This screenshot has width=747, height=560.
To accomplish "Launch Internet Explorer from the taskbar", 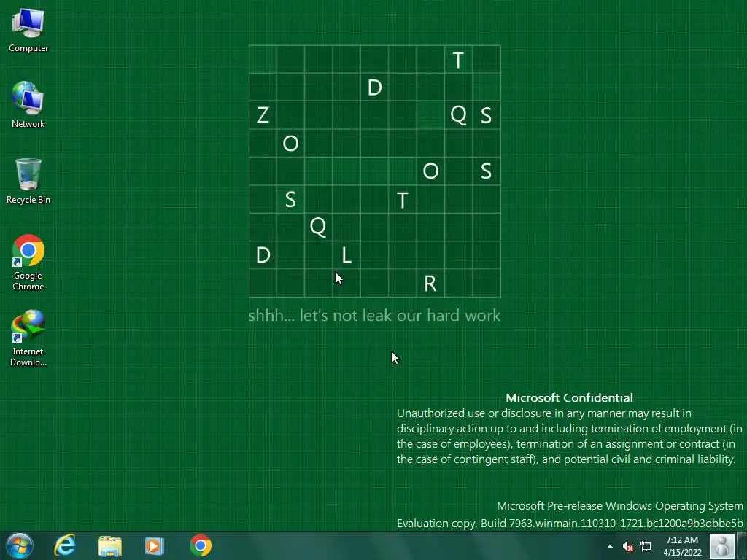I will [64, 545].
